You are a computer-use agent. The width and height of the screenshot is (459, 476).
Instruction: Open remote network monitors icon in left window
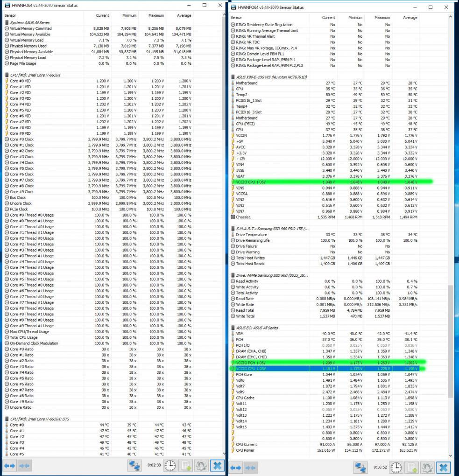click(x=134, y=465)
